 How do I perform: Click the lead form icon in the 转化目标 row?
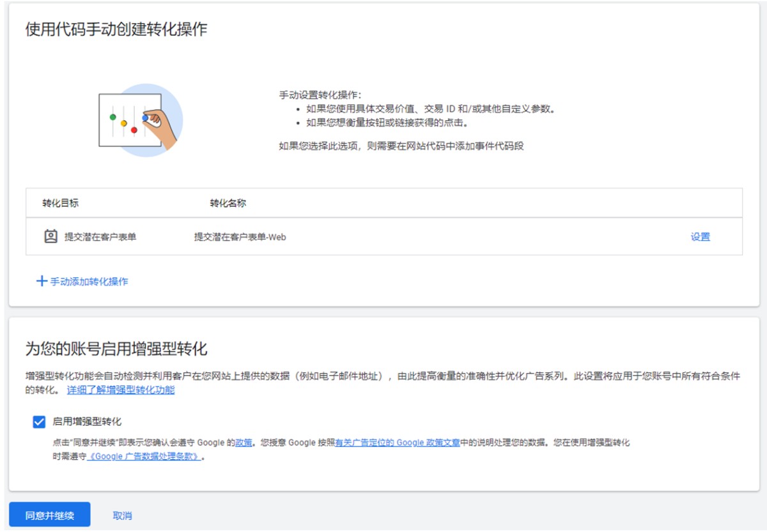[50, 236]
